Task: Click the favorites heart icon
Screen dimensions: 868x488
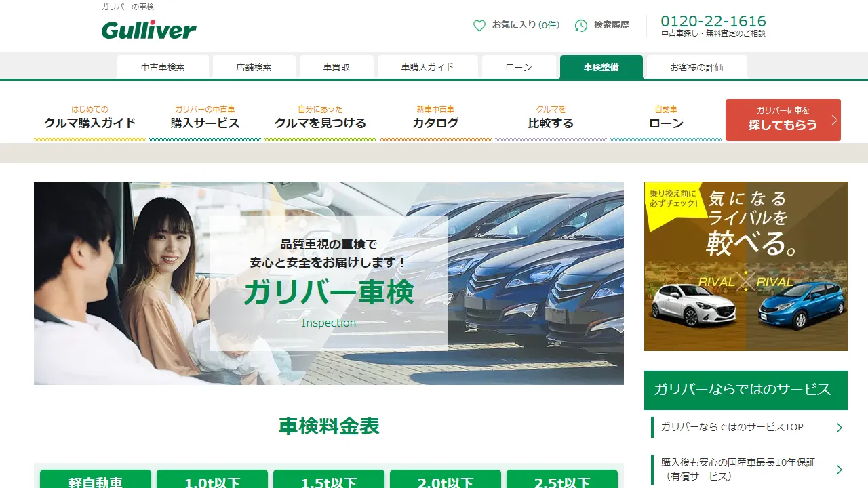Action: pos(479,25)
